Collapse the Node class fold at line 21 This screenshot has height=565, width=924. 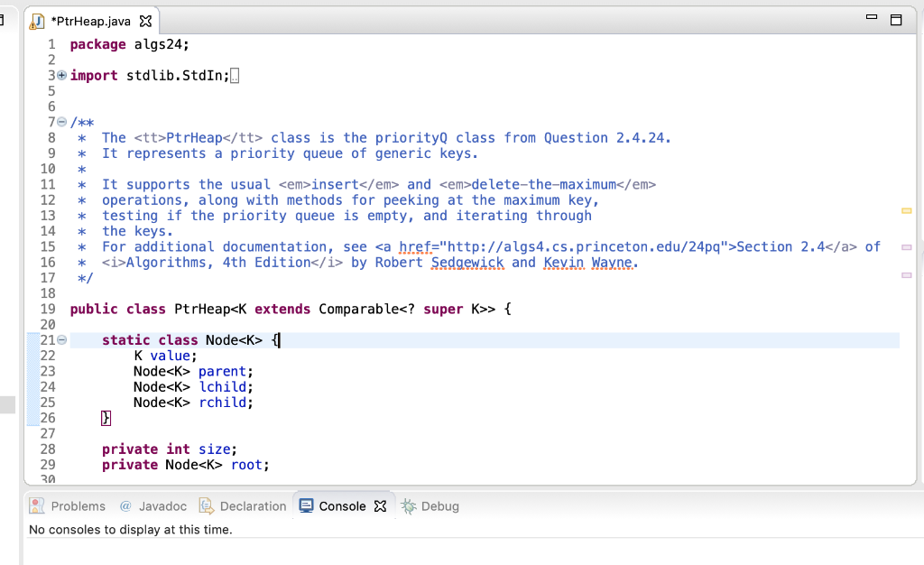[x=60, y=338]
